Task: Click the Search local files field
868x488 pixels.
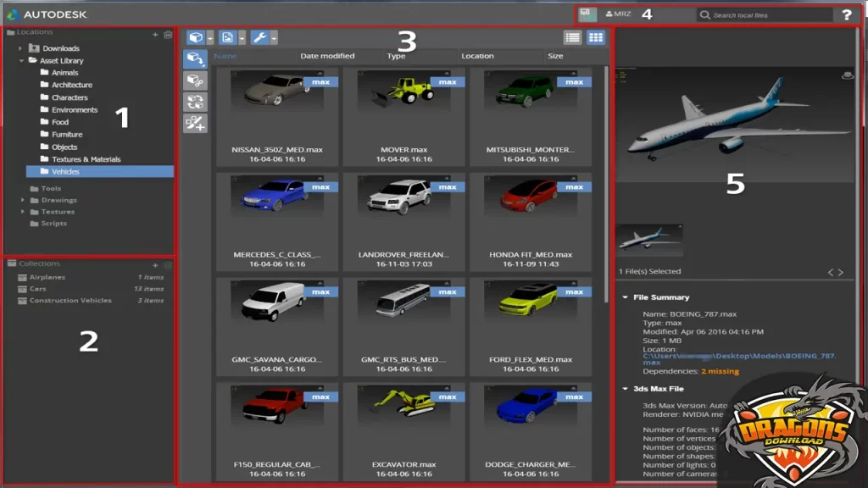Action: point(765,15)
